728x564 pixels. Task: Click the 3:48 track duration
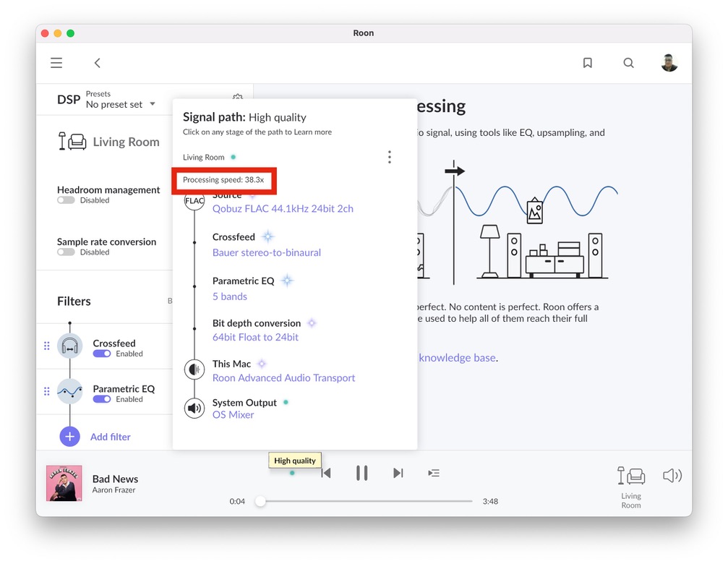point(490,501)
